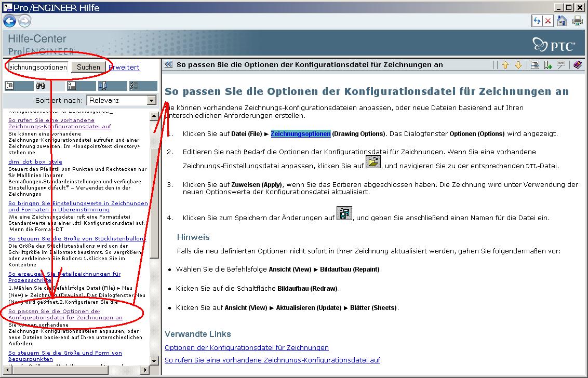Maximize the Pro/ENGINEER Hilfe window
588x378 pixels.
pos(568,7)
